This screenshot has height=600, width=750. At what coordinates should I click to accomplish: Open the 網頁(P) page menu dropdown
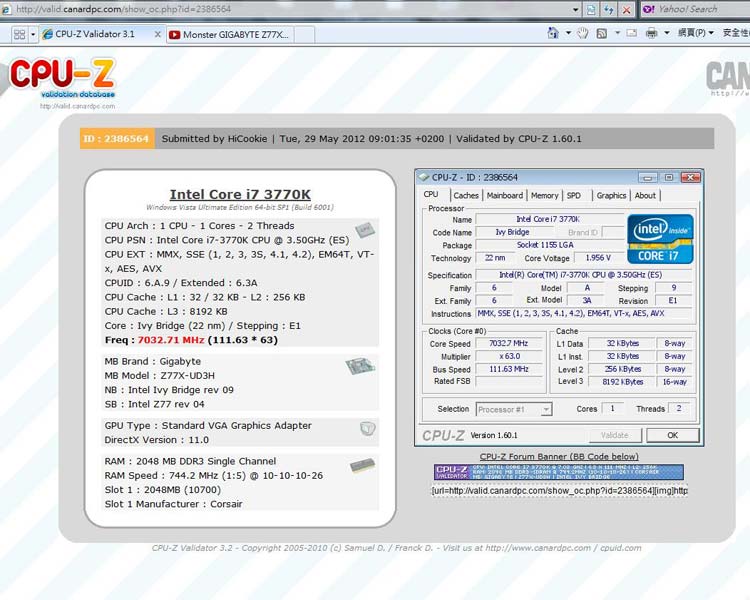coord(696,33)
